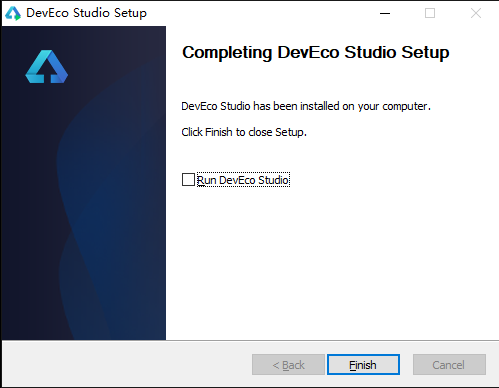Click the blank white area below the checkbox

(332, 263)
